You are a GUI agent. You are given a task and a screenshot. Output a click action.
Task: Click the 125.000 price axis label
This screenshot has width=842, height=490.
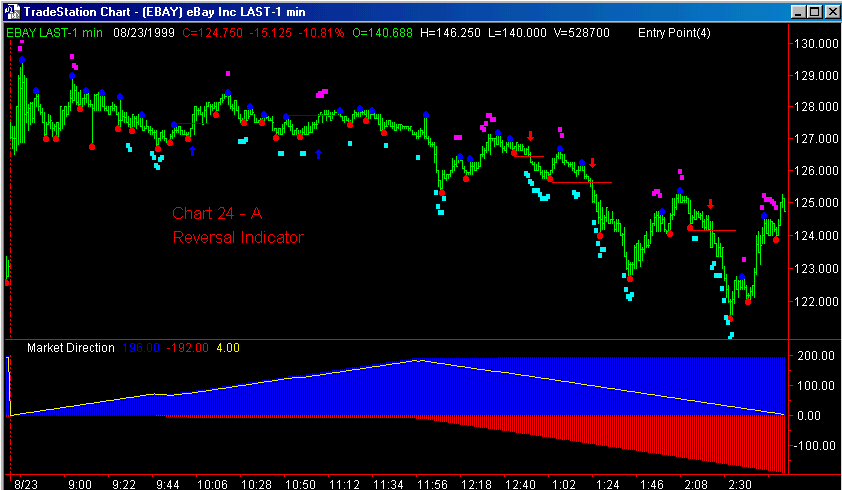pos(816,203)
